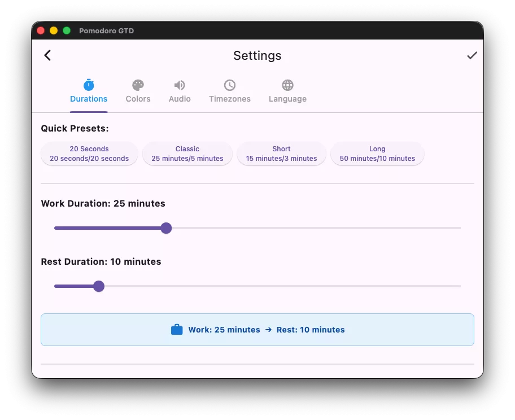Click 'Rest Duration: 10 minutes' label

point(101,262)
